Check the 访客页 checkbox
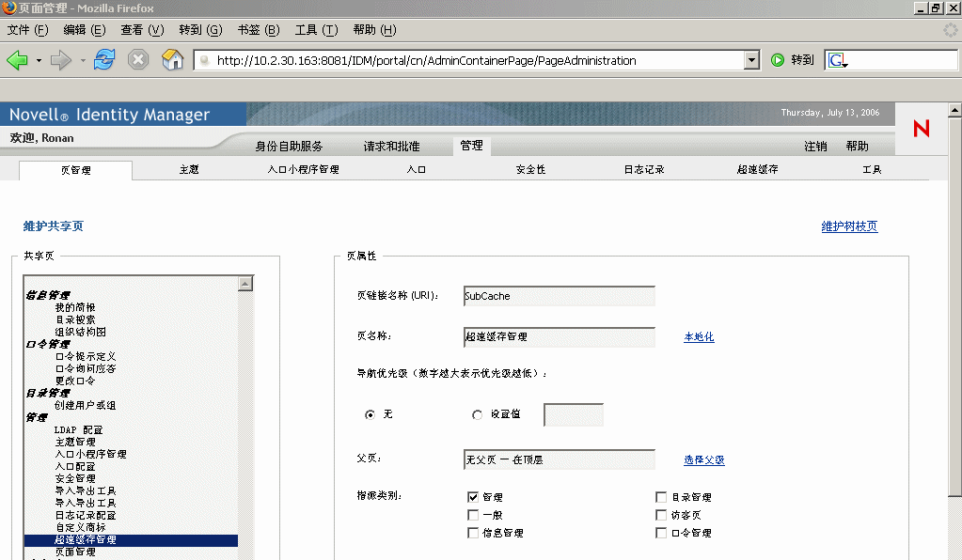 pos(661,514)
